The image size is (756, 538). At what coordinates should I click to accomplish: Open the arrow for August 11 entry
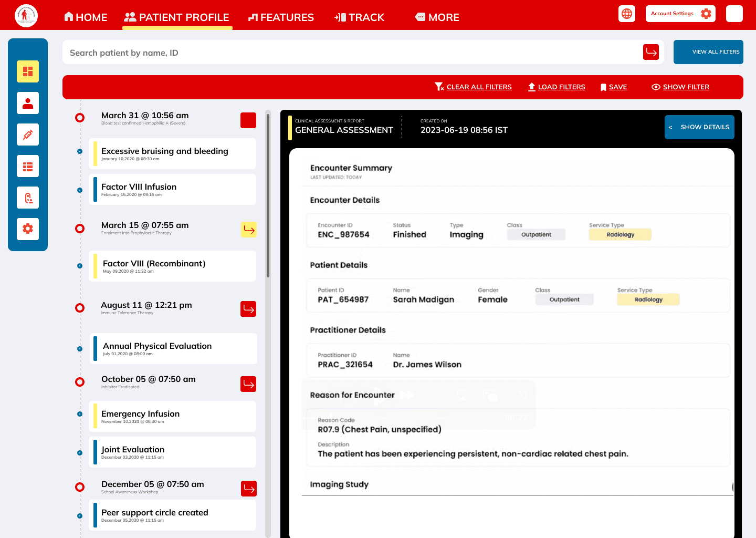click(248, 309)
